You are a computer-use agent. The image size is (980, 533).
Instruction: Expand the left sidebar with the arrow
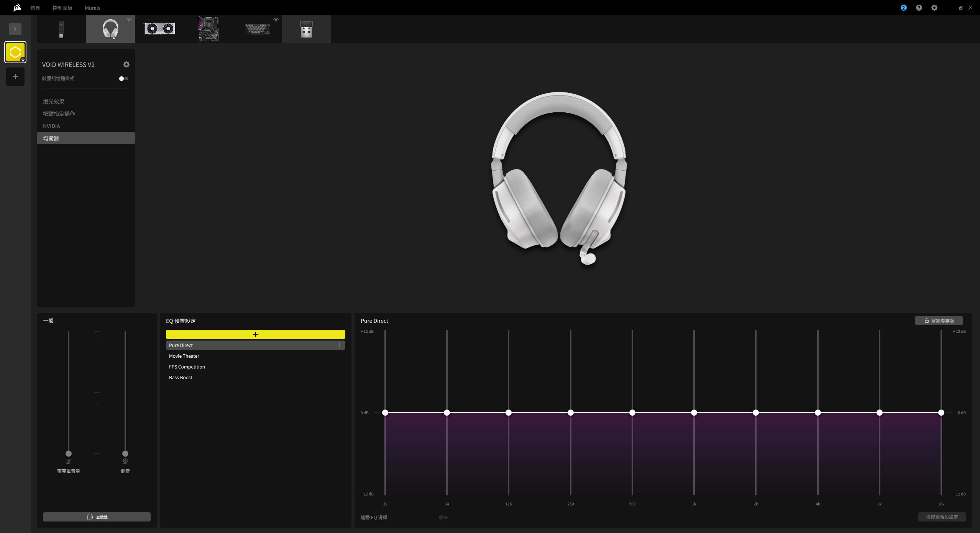tap(15, 29)
